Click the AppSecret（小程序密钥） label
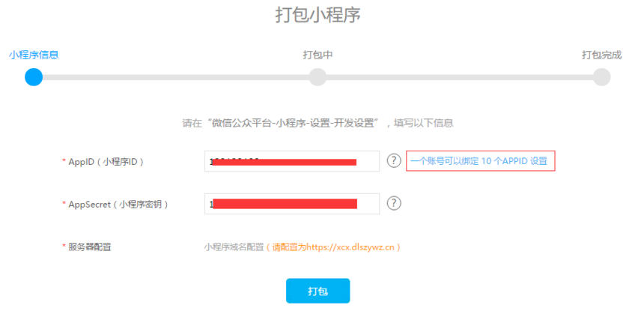This screenshot has width=644, height=326. 118,204
